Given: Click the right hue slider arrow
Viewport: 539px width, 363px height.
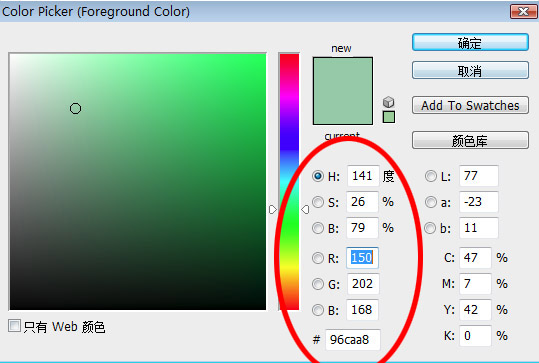Looking at the screenshot, I should (305, 209).
